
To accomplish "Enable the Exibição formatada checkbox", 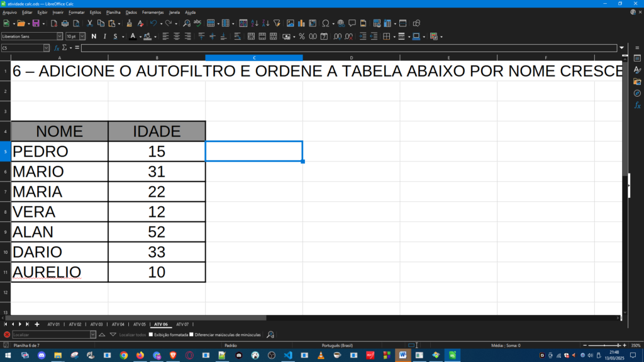I will coord(151,334).
